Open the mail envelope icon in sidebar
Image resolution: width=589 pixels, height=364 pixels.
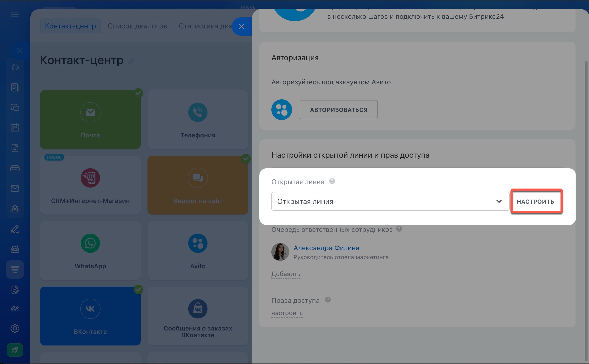pyautogui.click(x=15, y=189)
